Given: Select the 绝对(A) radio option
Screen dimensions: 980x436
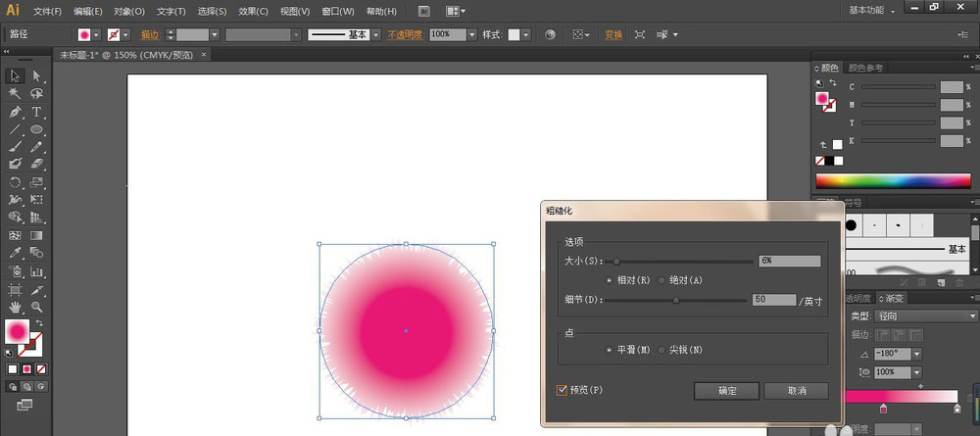Looking at the screenshot, I should coord(662,280).
